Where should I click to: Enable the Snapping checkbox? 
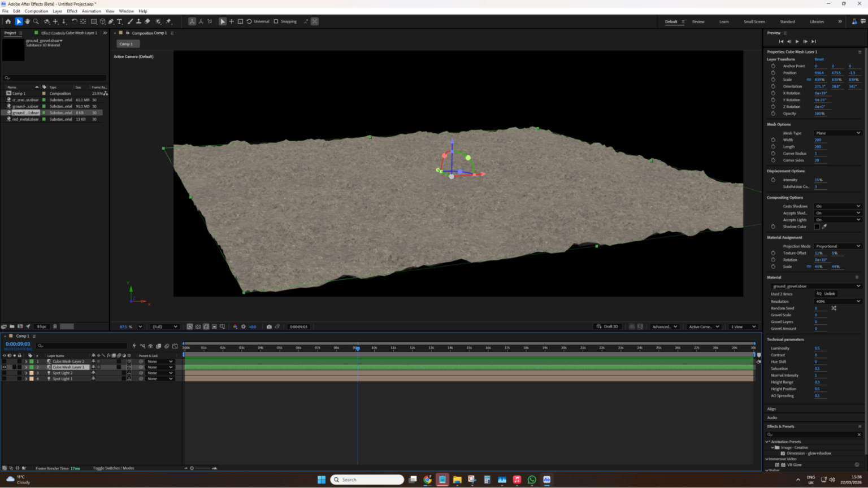tap(276, 21)
